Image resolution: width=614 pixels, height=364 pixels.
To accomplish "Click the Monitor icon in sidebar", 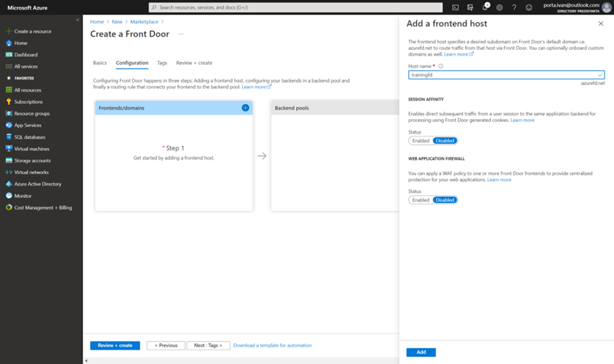I will click(x=9, y=196).
